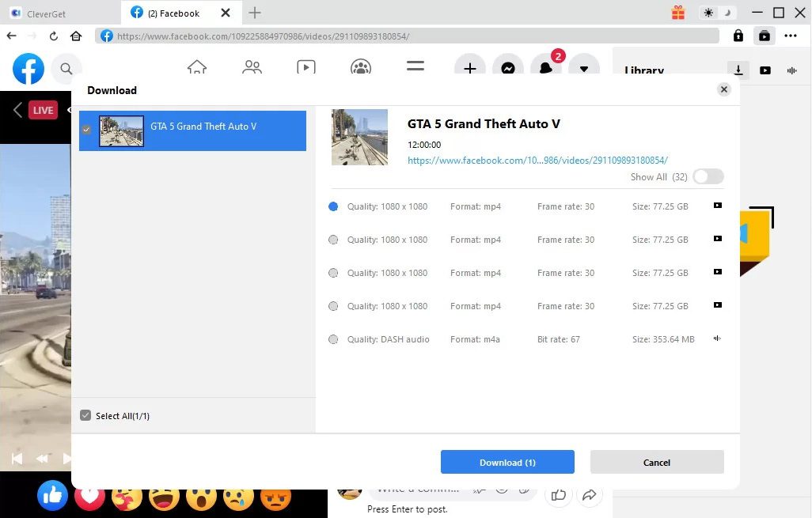Screen dimensions: 812x518
Task: Open the Library audio tab icon
Action: pos(791,70)
